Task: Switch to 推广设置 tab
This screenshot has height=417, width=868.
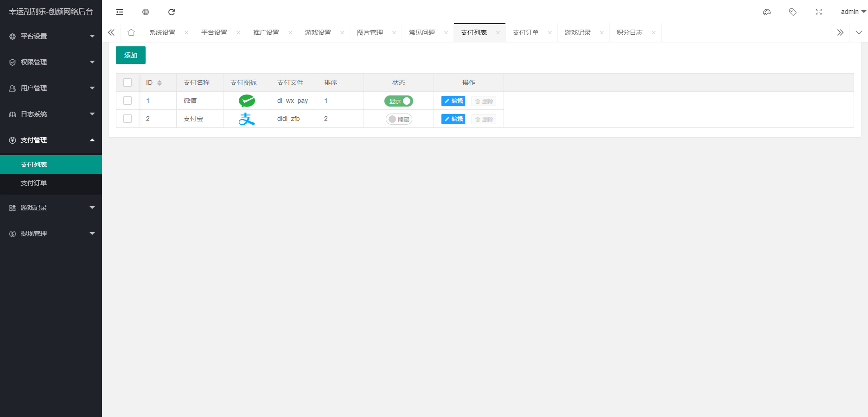Action: (x=266, y=32)
